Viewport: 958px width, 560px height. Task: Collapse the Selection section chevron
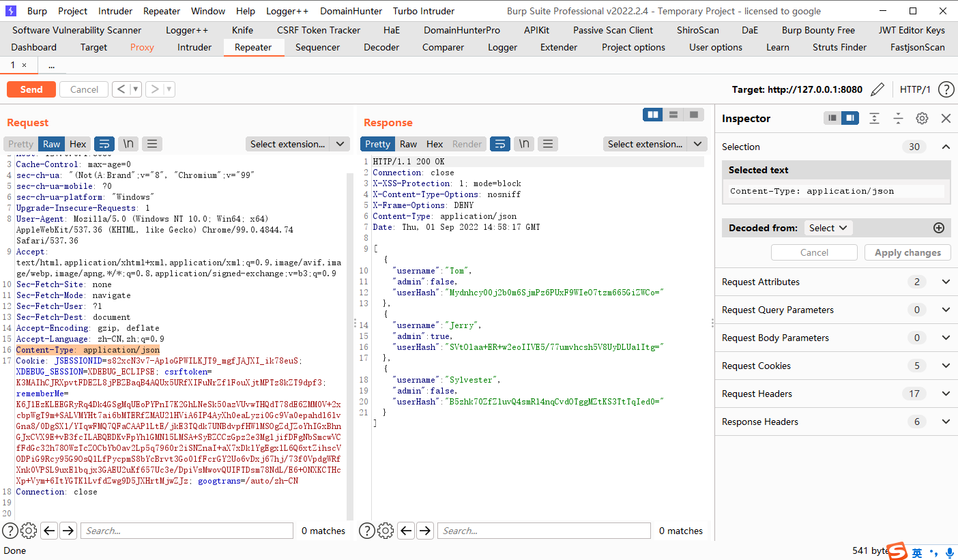coord(946,147)
